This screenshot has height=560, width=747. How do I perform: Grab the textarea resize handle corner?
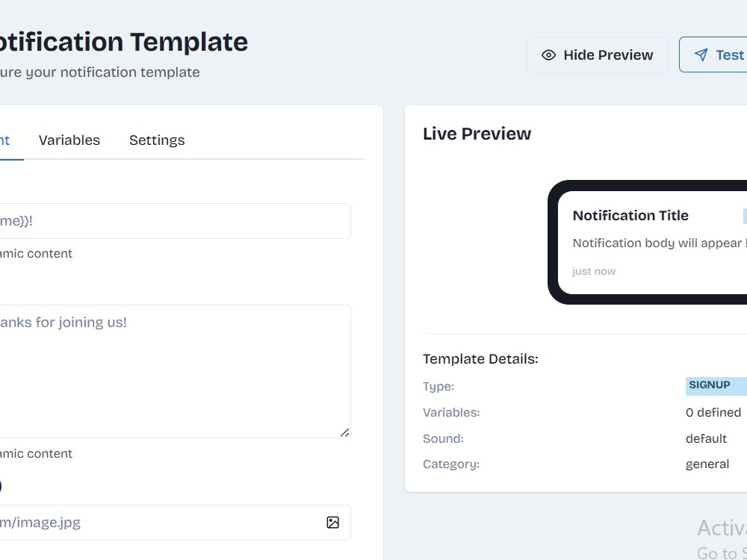click(345, 433)
